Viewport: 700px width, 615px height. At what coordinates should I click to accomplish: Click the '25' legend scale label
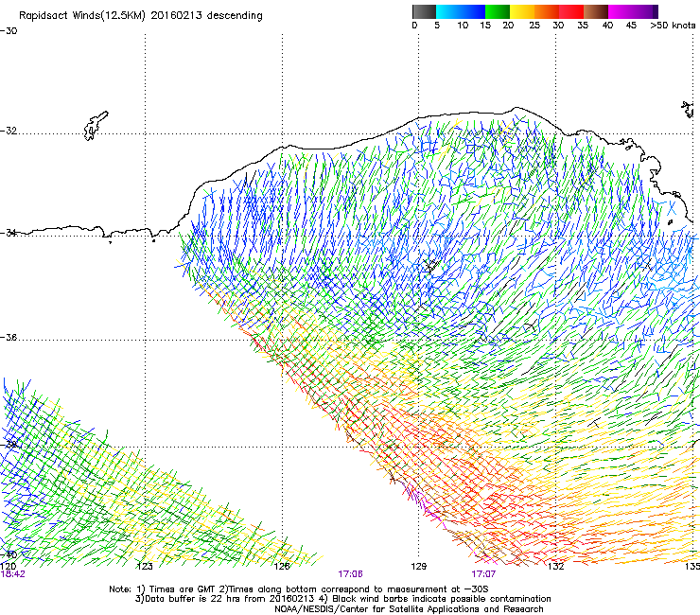(x=534, y=26)
